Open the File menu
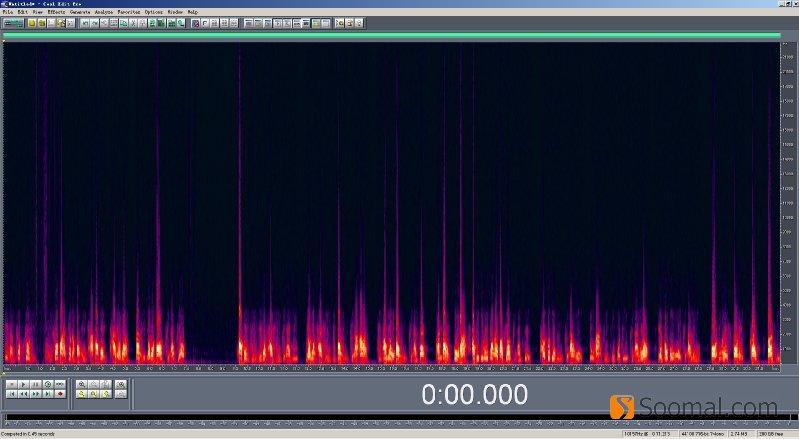Image resolution: width=799 pixels, height=439 pixels. [7, 12]
